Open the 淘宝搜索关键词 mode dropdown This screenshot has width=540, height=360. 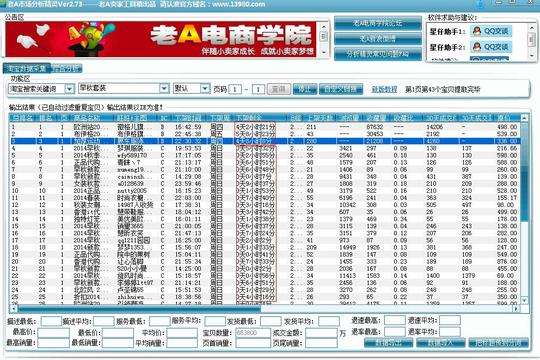tap(70, 89)
